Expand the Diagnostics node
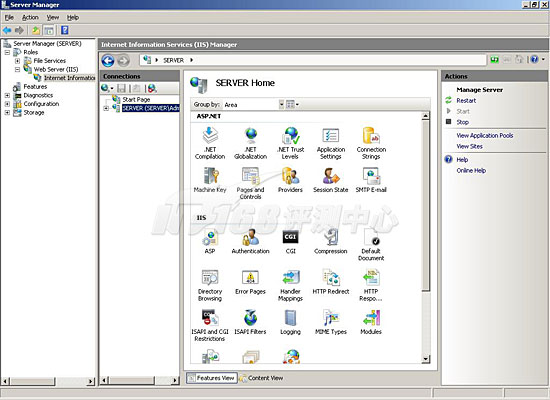The width and height of the screenshot is (550, 400). (7, 95)
